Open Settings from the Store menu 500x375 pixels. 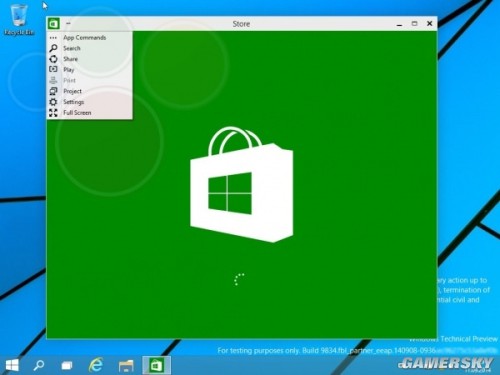click(89, 102)
